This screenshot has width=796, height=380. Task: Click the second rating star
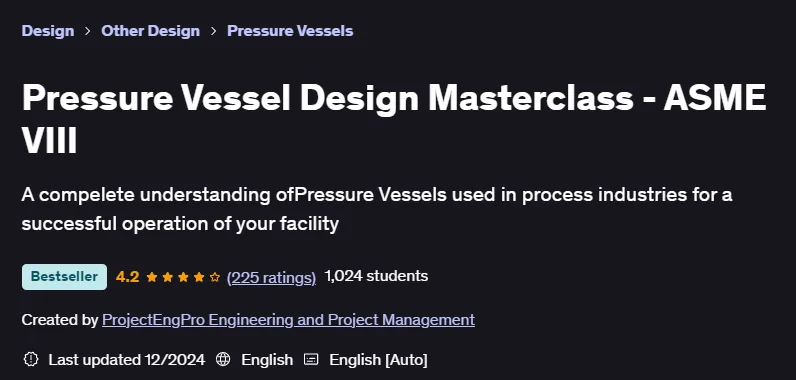click(168, 277)
